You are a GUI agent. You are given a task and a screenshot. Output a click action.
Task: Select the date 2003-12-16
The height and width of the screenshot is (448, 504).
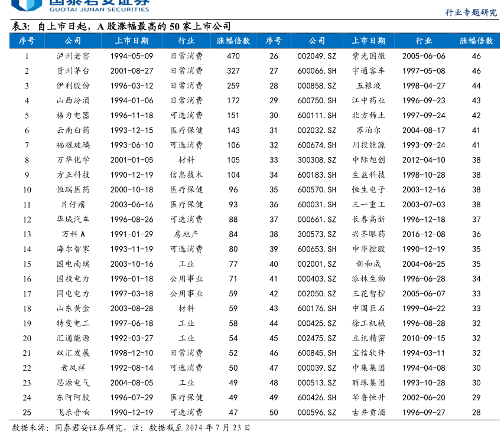(x=424, y=190)
